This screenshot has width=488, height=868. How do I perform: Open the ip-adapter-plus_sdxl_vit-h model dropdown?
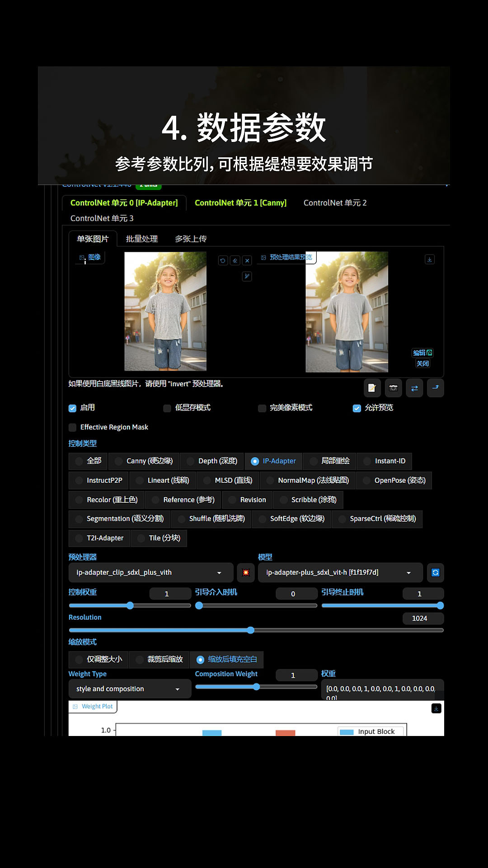(x=340, y=572)
